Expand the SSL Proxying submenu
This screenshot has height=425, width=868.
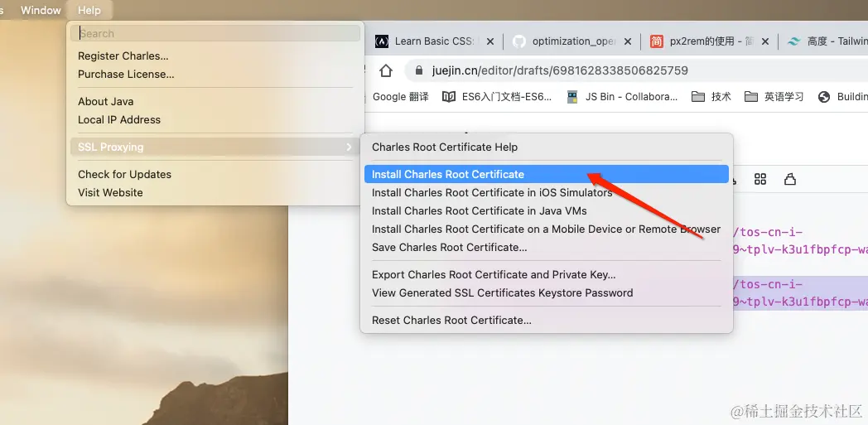(x=215, y=147)
